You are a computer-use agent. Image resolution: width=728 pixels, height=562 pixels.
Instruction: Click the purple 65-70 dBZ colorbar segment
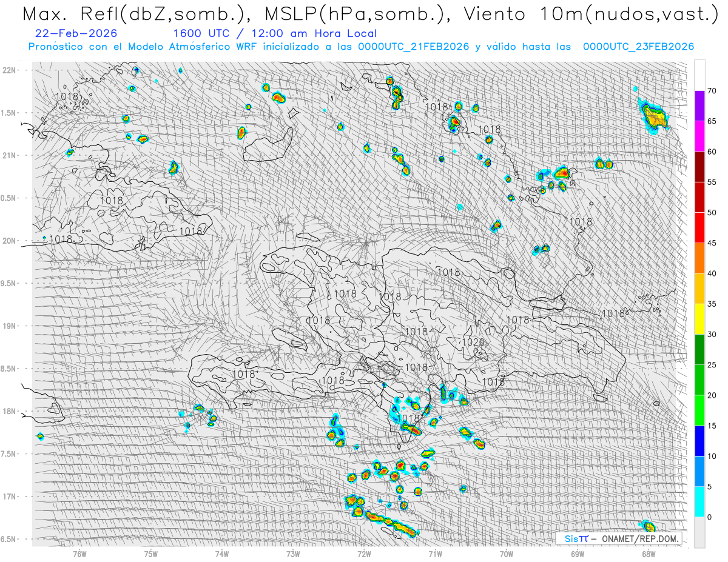point(699,106)
